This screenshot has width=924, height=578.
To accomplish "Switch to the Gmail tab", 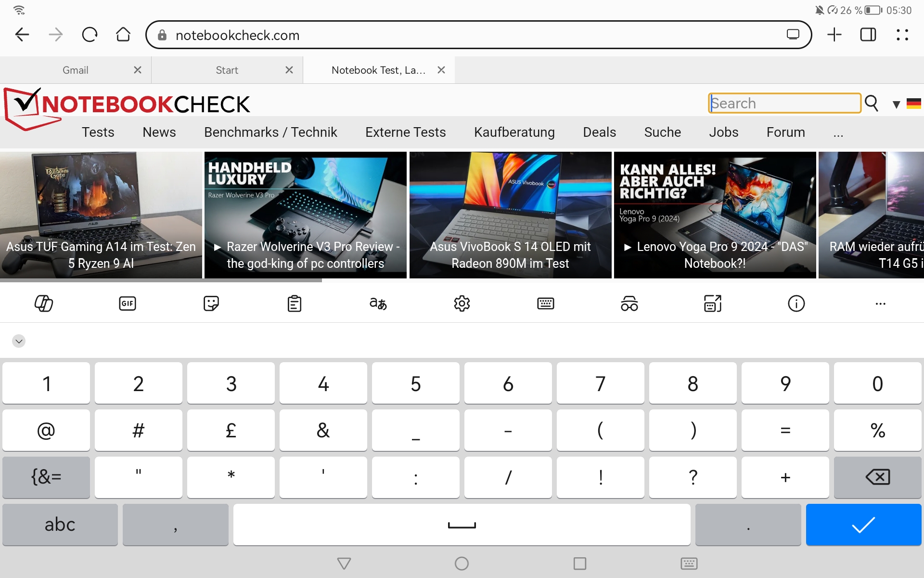I will click(x=76, y=70).
